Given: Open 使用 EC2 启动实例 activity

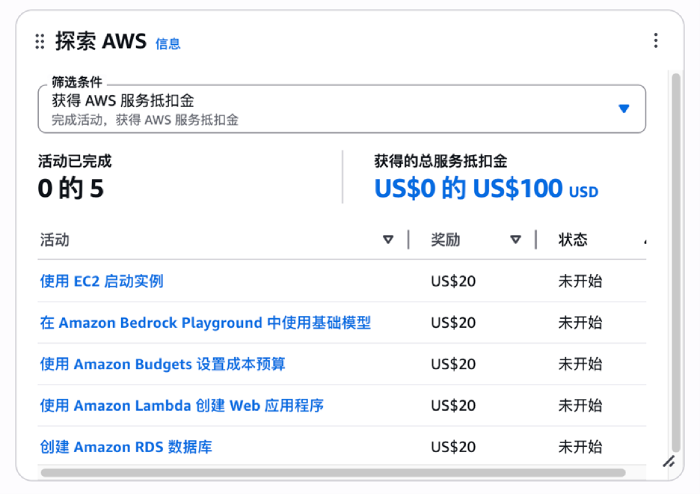Looking at the screenshot, I should point(101,281).
